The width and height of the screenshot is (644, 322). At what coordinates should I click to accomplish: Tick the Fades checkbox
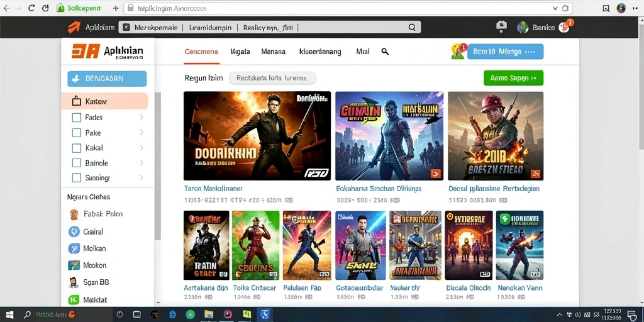76,118
